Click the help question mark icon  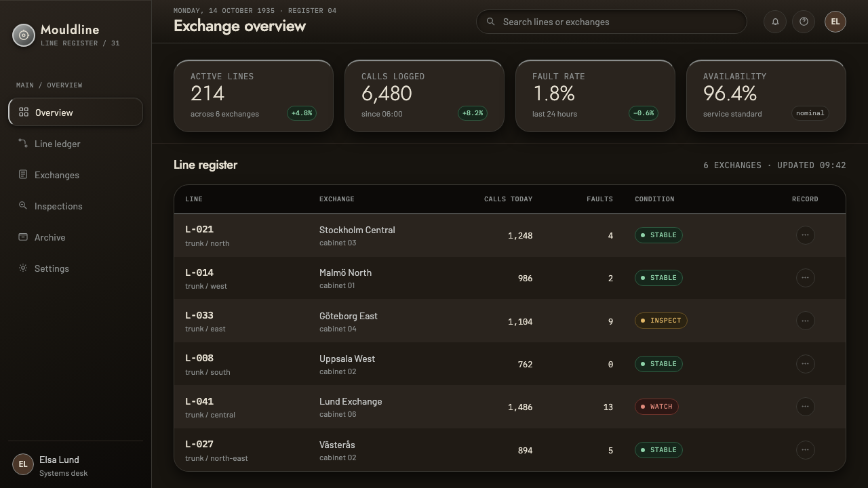pyautogui.click(x=804, y=22)
